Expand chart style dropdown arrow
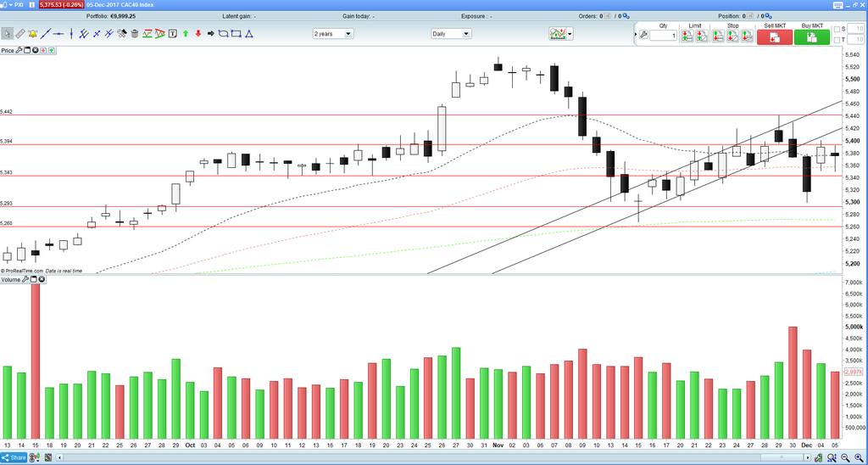Screen dimensions: 868x465 pos(570,34)
